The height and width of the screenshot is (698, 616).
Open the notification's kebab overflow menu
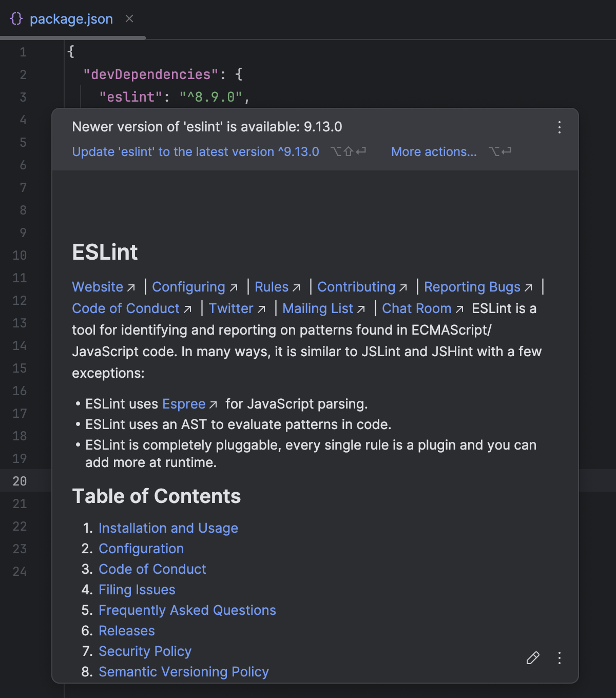[559, 127]
